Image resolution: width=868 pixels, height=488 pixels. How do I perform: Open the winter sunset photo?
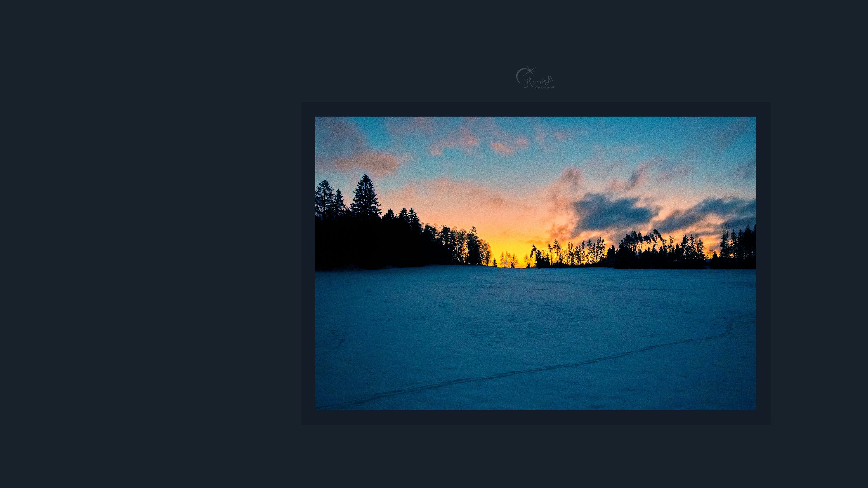tap(535, 263)
